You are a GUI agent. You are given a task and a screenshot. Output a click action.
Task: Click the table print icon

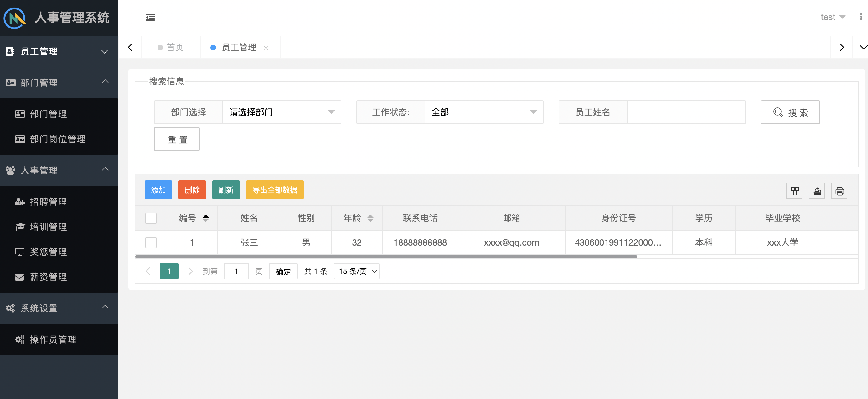(x=840, y=191)
